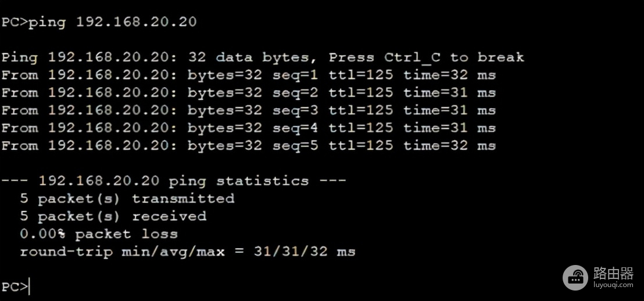
Task: Focus the empty PC> prompt at bottom
Action: tap(14, 286)
